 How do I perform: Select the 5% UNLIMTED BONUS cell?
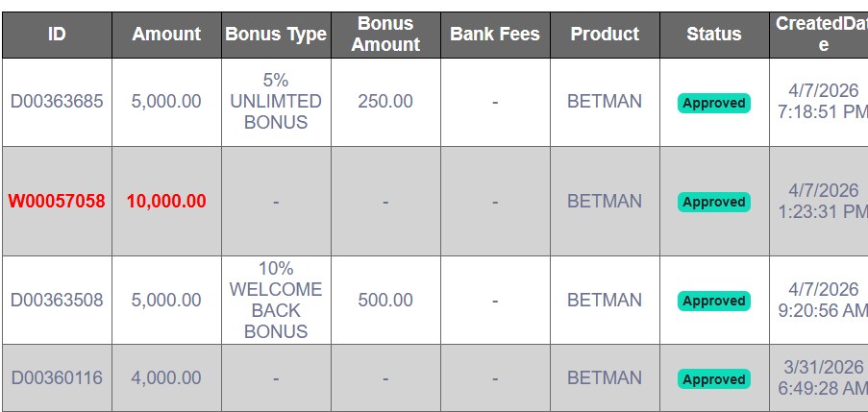tap(276, 102)
